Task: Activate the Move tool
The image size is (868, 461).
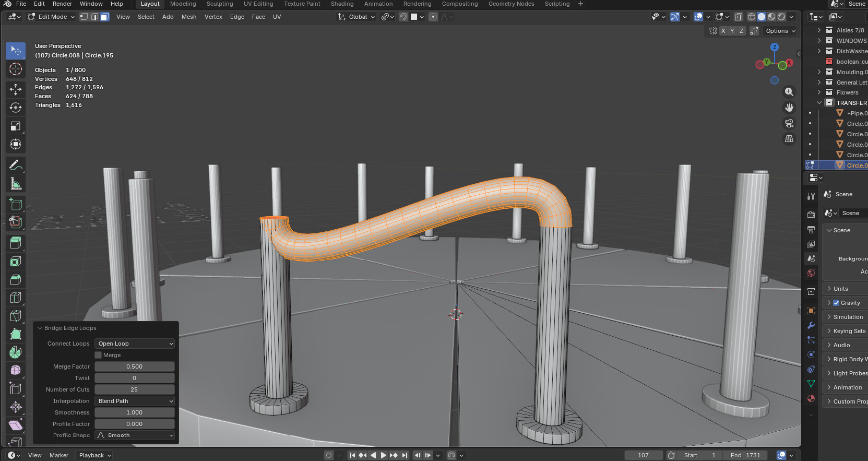Action: [16, 89]
